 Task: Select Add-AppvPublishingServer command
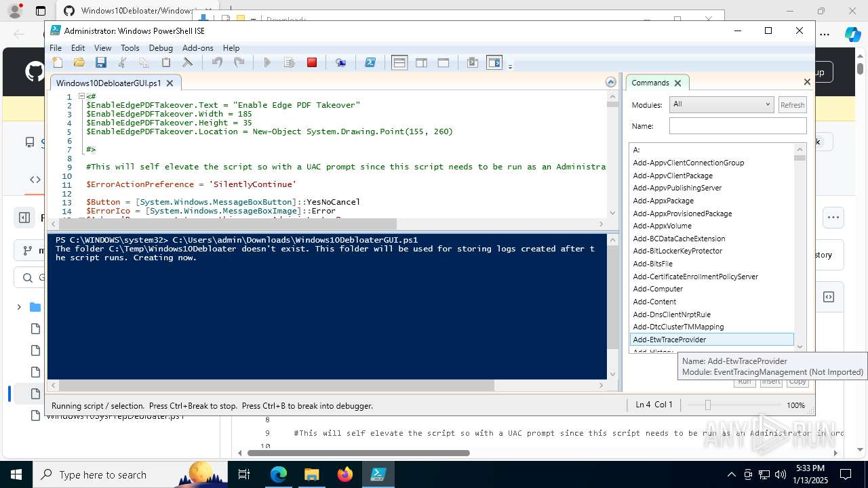(x=711, y=188)
